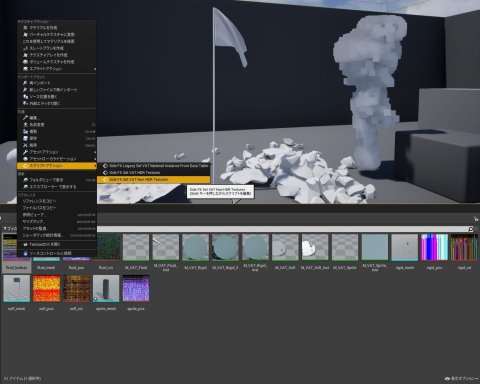The image size is (480, 384).
Task: Click the Save asset disk icon entry
Action: [25, 138]
